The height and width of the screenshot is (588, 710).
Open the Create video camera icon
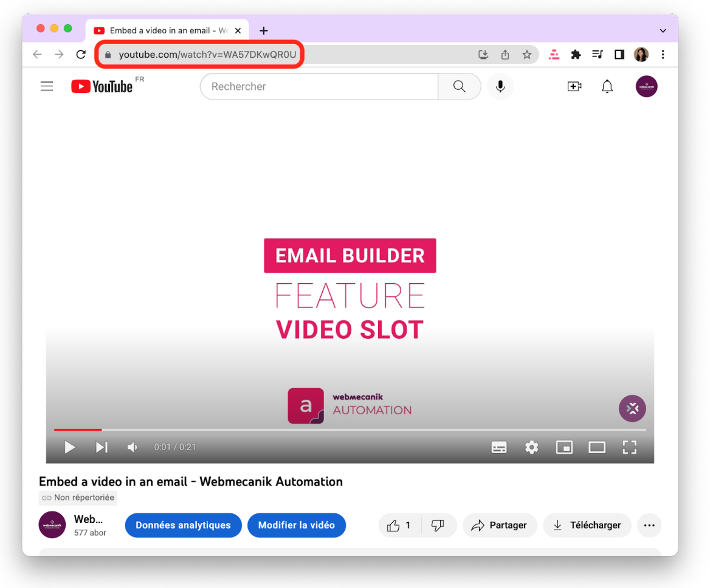(574, 86)
